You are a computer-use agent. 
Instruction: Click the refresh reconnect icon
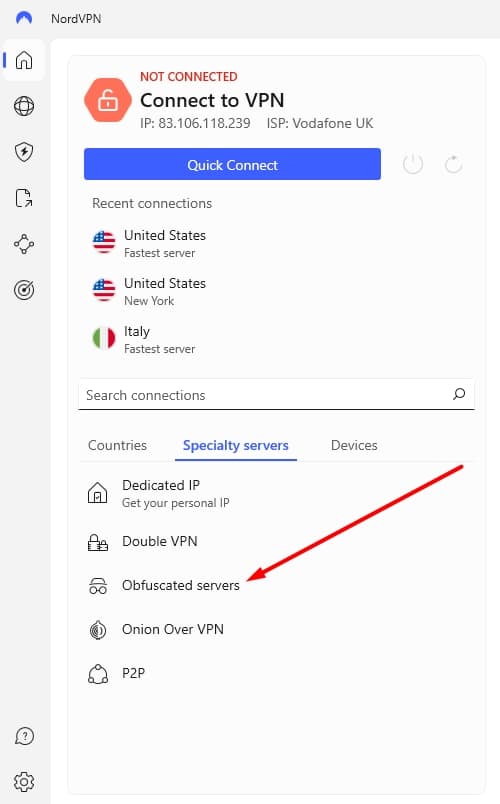[453, 165]
